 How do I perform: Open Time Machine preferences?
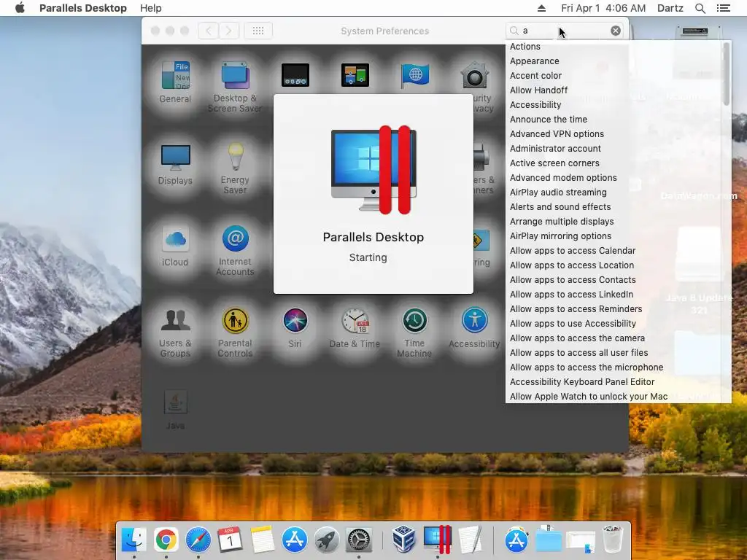(414, 332)
